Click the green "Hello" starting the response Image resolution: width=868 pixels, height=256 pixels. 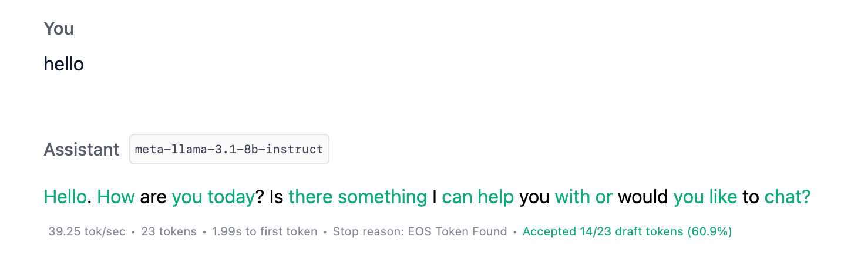(65, 197)
